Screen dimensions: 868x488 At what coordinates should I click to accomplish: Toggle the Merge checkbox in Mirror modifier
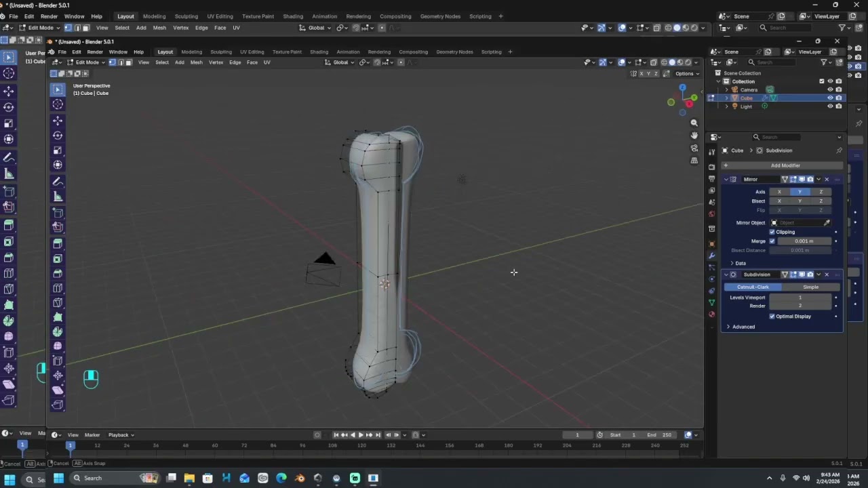(x=772, y=241)
